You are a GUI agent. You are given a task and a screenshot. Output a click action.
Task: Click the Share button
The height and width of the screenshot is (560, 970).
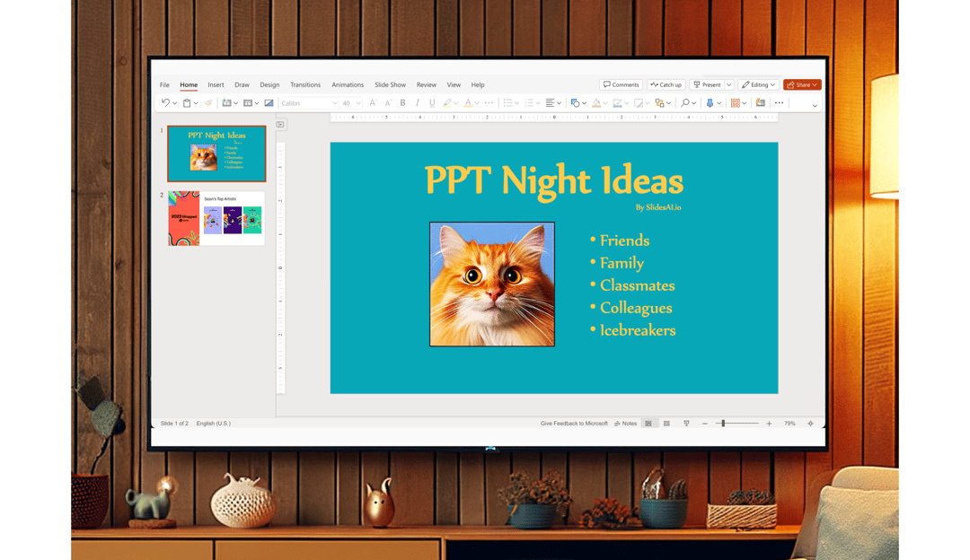(801, 83)
